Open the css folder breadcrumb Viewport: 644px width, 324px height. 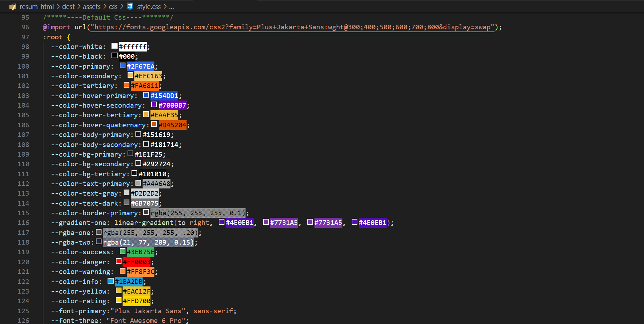(x=113, y=6)
